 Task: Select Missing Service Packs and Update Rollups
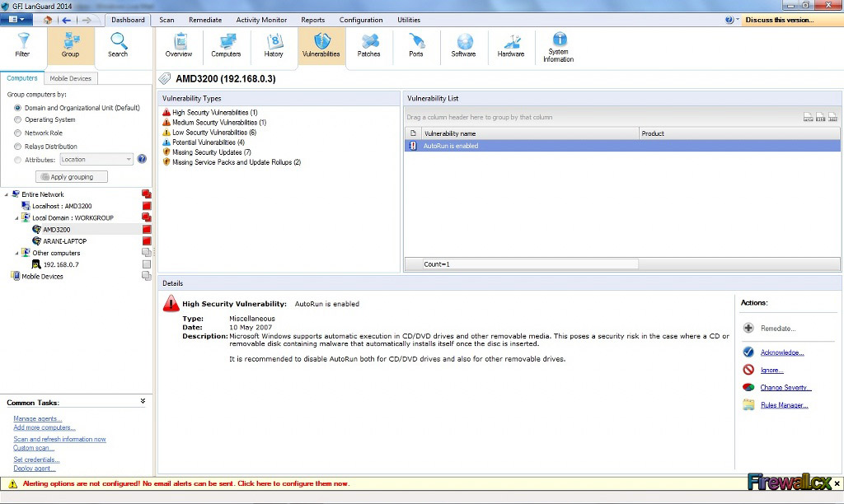click(x=232, y=162)
